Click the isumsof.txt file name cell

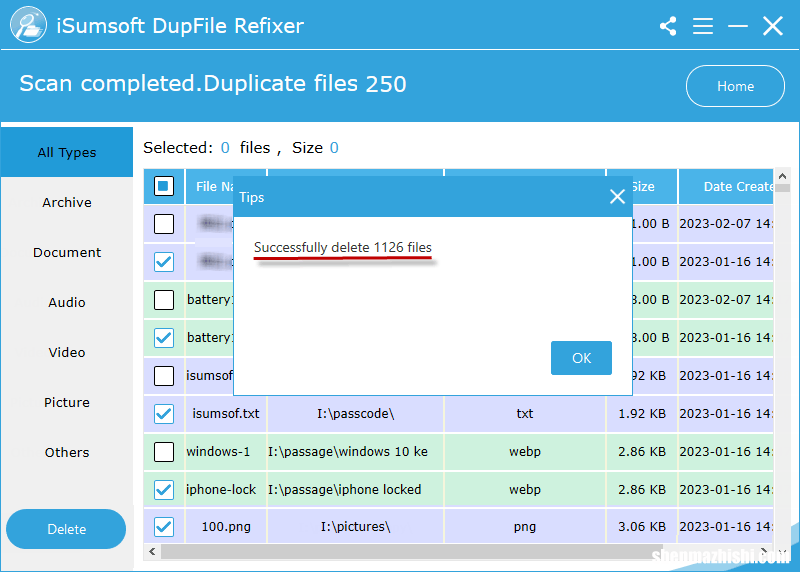point(226,414)
